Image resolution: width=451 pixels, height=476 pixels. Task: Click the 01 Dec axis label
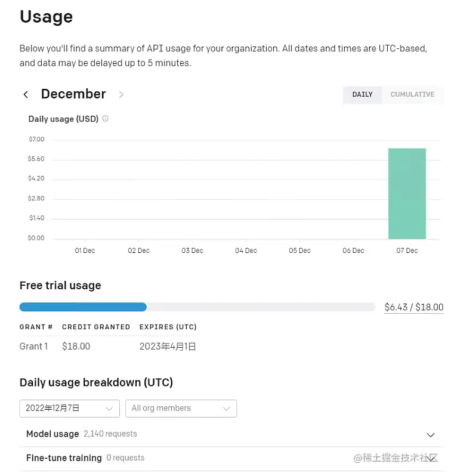85,251
